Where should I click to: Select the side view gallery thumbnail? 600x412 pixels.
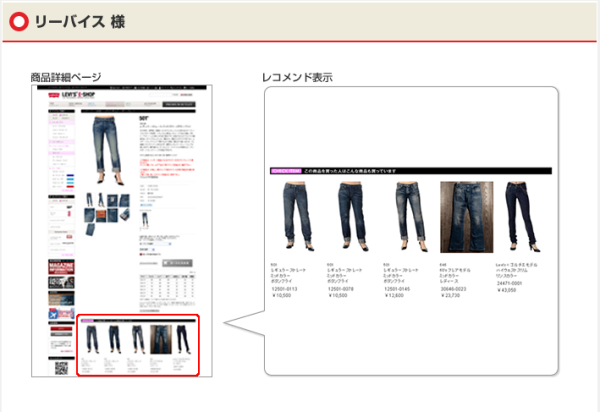point(101,200)
